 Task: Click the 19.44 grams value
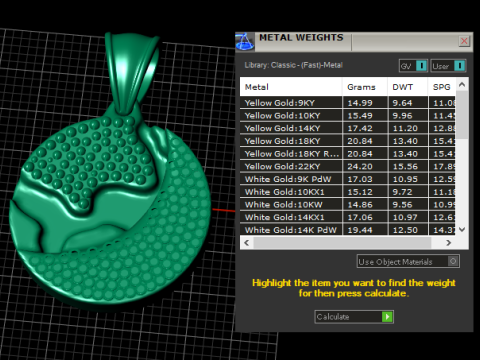pyautogui.click(x=360, y=230)
